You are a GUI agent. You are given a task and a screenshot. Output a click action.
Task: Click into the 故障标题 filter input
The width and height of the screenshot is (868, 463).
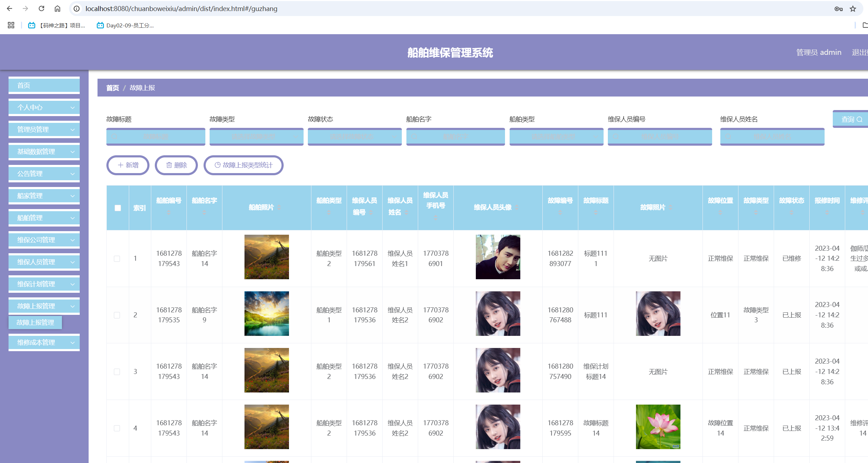click(x=156, y=137)
